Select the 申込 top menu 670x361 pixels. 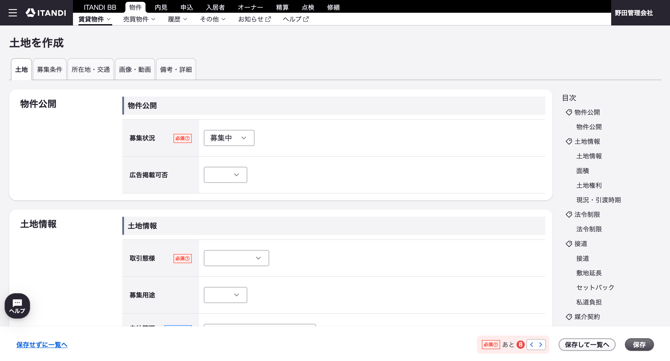[186, 7]
